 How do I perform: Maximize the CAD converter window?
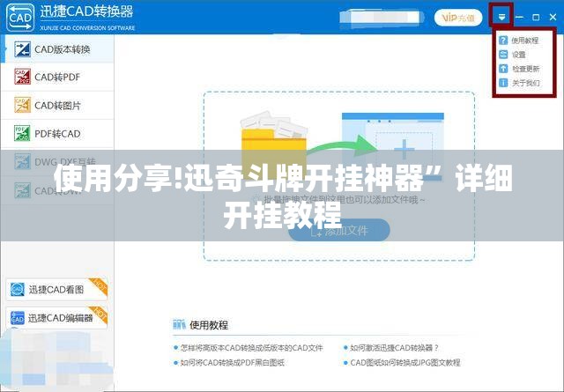[x=536, y=17]
